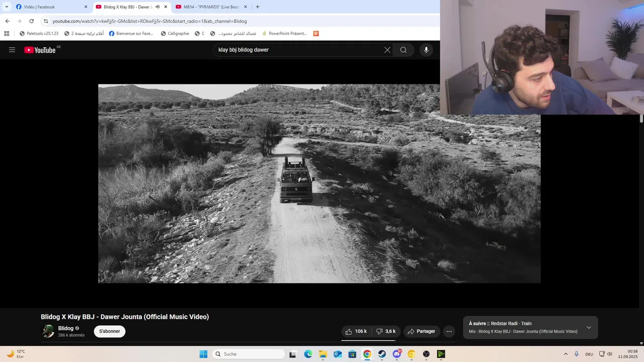The image size is (644, 362).
Task: Like the video (106 k)
Action: click(356, 331)
